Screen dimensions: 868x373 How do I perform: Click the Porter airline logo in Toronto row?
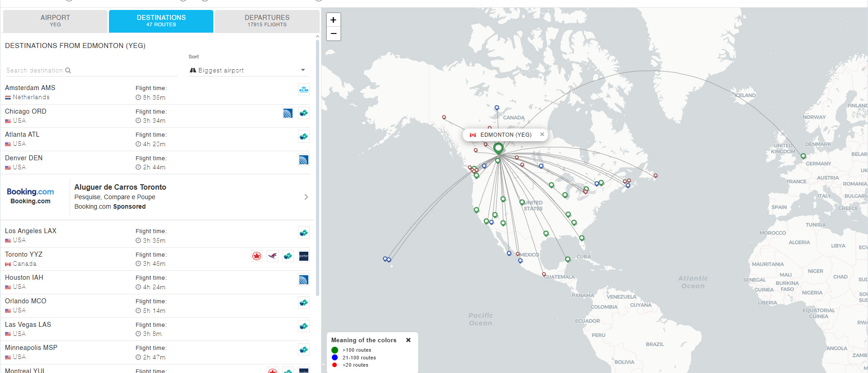pyautogui.click(x=304, y=256)
